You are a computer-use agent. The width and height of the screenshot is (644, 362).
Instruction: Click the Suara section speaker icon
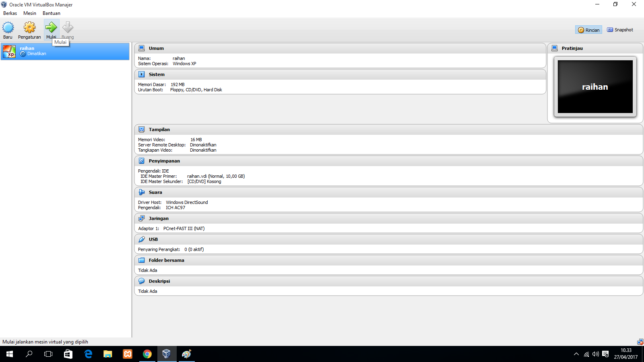(x=142, y=192)
